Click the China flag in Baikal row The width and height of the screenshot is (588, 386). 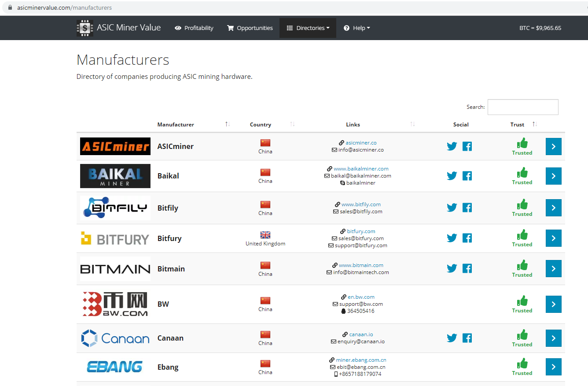(265, 172)
